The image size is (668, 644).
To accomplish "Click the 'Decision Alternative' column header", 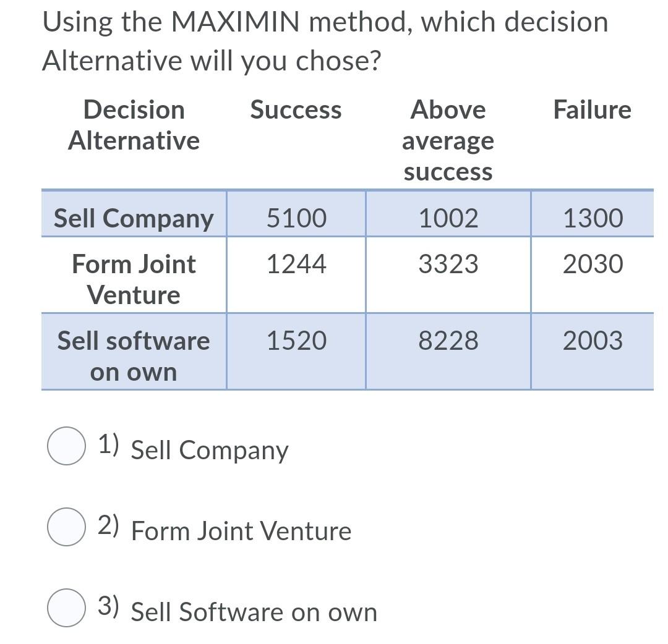I will click(x=134, y=125).
